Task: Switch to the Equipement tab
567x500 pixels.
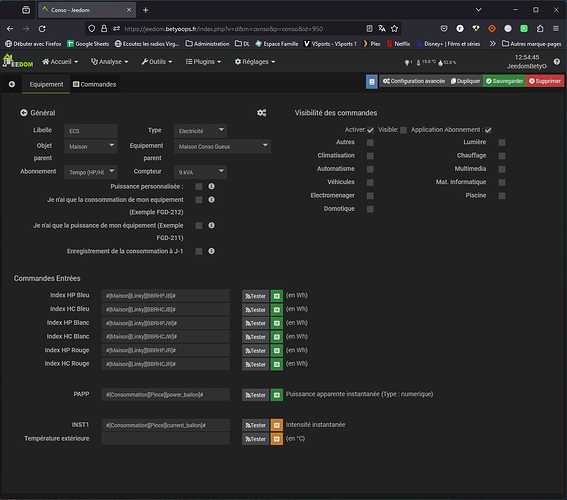Action: tap(46, 84)
